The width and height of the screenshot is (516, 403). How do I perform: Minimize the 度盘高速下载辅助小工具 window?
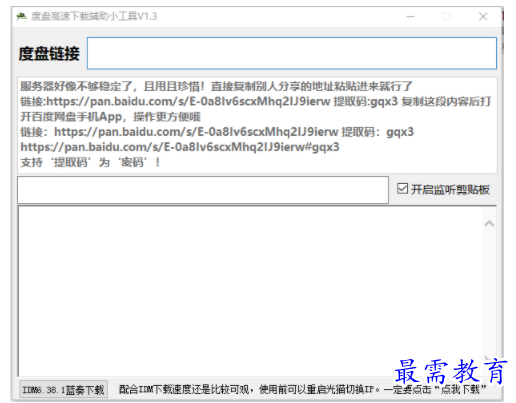(x=410, y=16)
